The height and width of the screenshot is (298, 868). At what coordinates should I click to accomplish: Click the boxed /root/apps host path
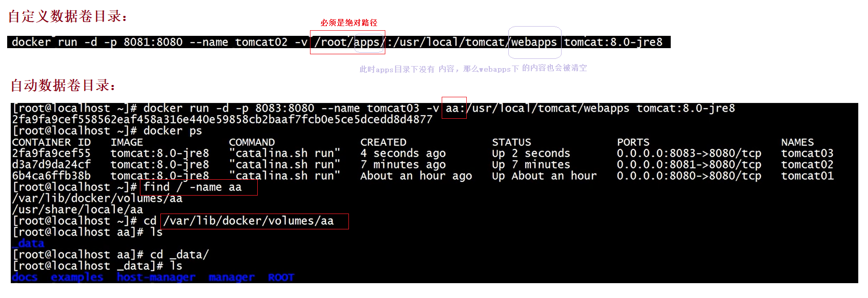tap(347, 42)
